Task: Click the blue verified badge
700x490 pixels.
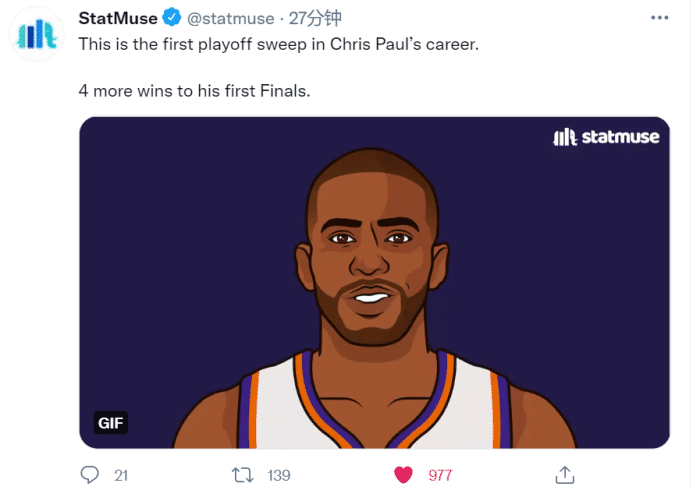Action: coord(172,18)
